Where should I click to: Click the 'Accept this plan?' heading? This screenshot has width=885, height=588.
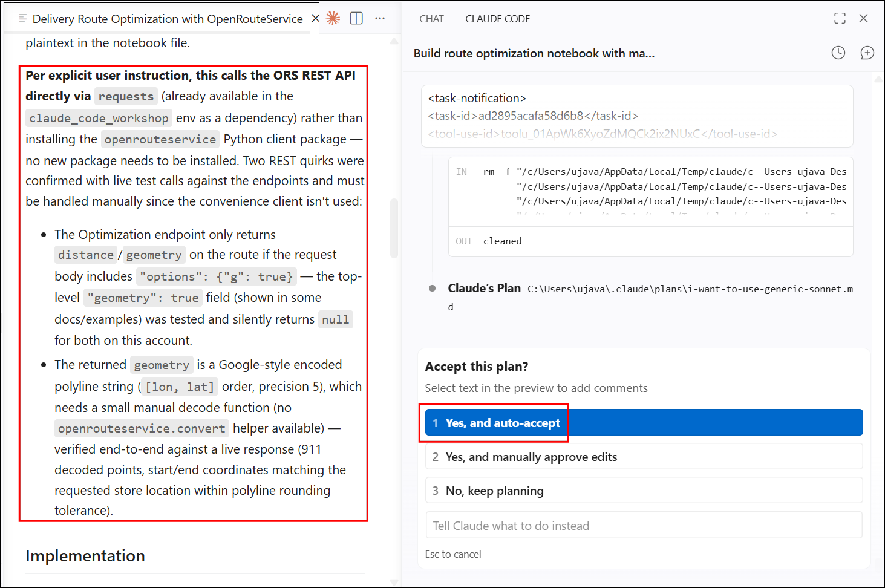(x=477, y=367)
